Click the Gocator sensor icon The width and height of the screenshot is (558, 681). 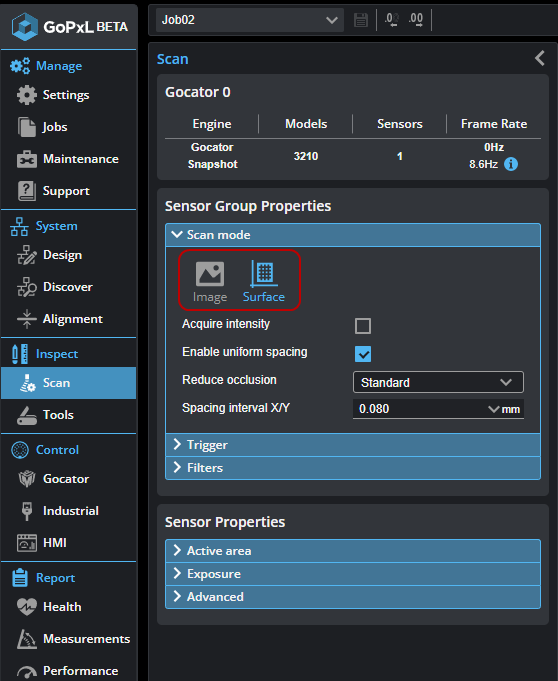(27, 479)
